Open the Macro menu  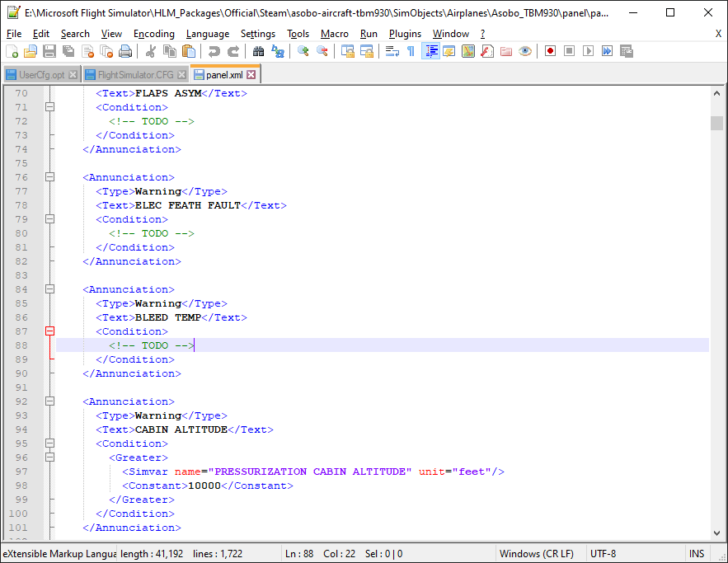pos(334,34)
